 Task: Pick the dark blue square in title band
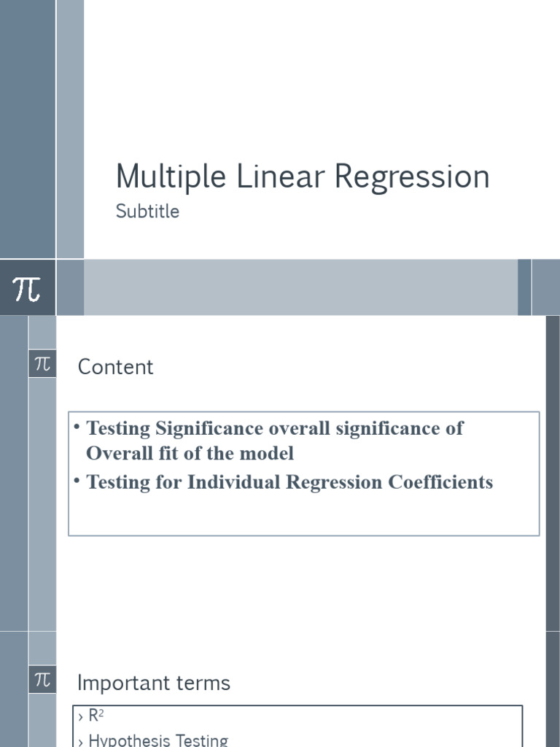tap(524, 287)
